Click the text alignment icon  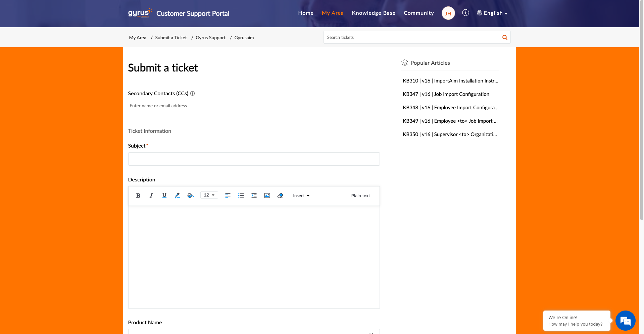tap(228, 196)
